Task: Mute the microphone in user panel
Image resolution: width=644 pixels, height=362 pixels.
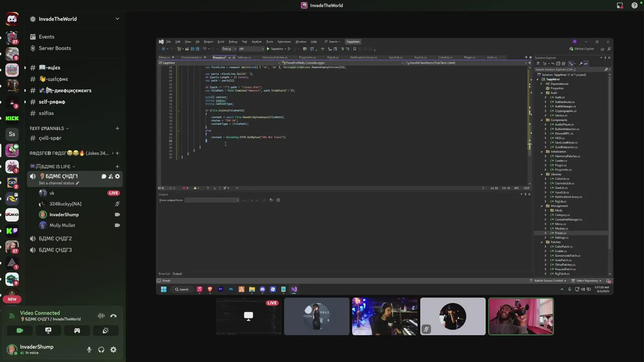Action: point(89,349)
